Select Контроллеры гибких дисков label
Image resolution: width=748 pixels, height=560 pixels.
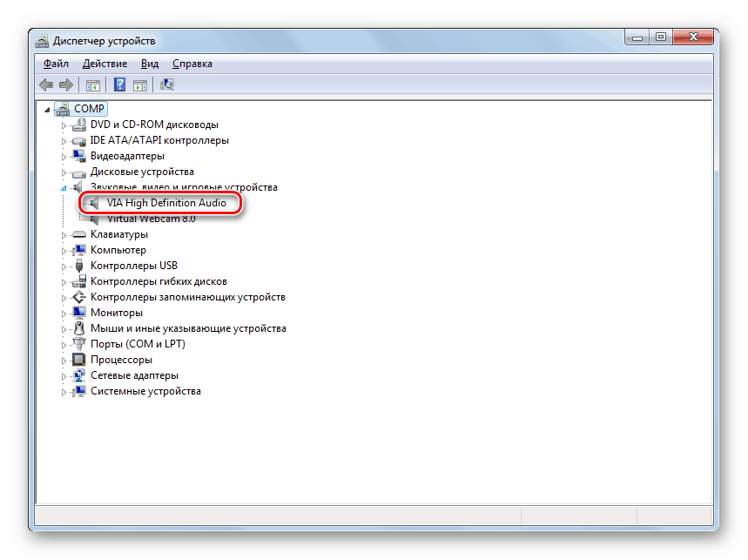click(158, 281)
